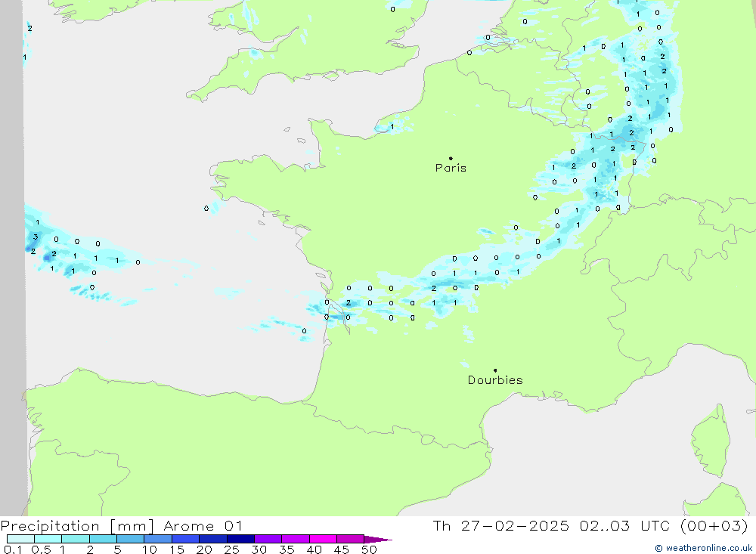Image resolution: width=756 pixels, height=554 pixels.
Task: Click the 25 mm navy legend swatch
Action: [x=240, y=539]
